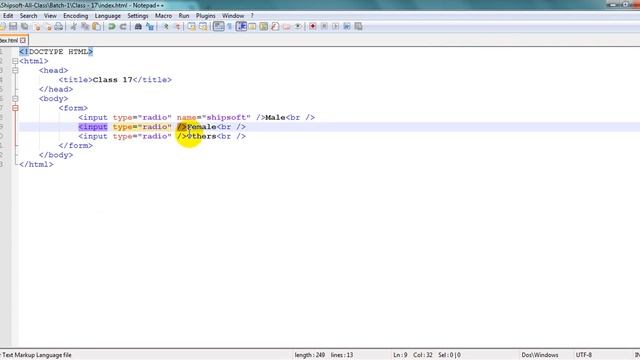The height and width of the screenshot is (360, 640).
Task: Click the Start Recording macro icon
Action: point(313,27)
